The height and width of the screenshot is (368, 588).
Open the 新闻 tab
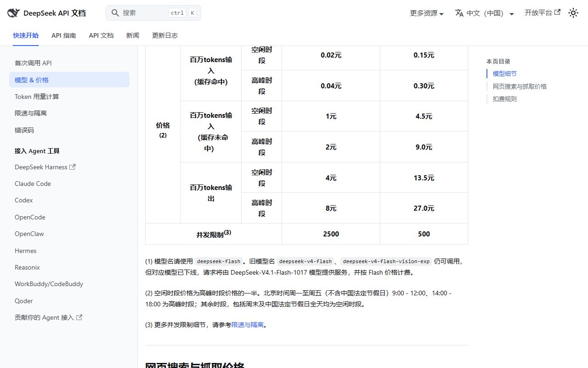[x=133, y=35]
